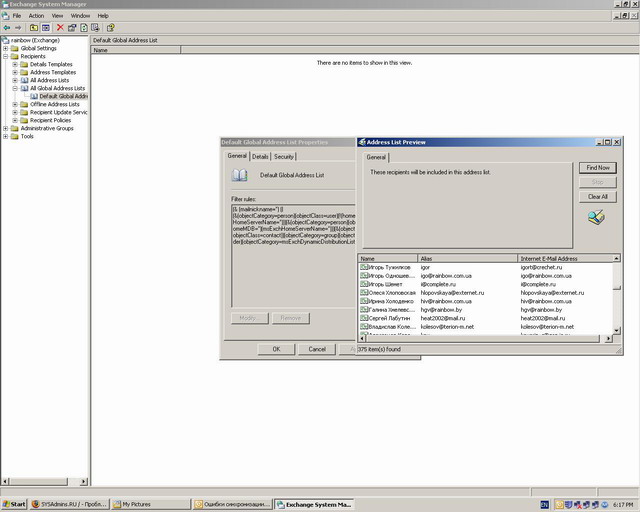Click the contact icon beside Игорь Тужилков
Image resolution: width=640 pixels, height=512 pixels.
tap(364, 267)
